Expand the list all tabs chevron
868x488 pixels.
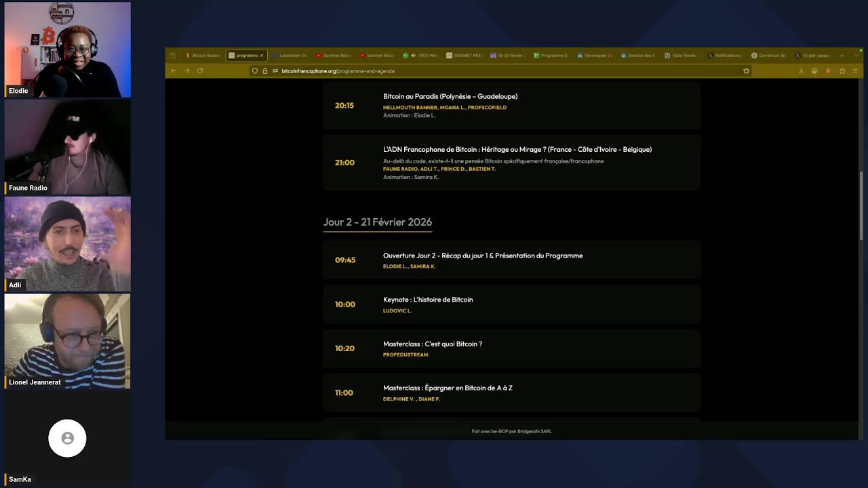point(856,56)
